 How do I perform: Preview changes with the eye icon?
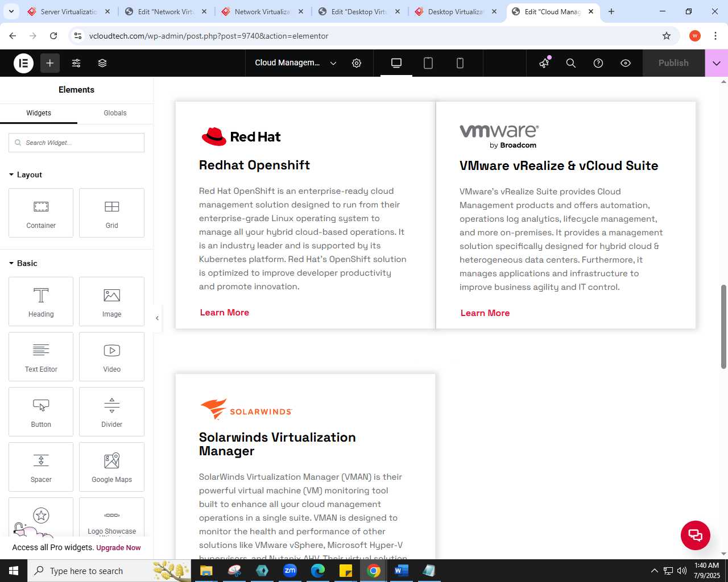pos(626,63)
